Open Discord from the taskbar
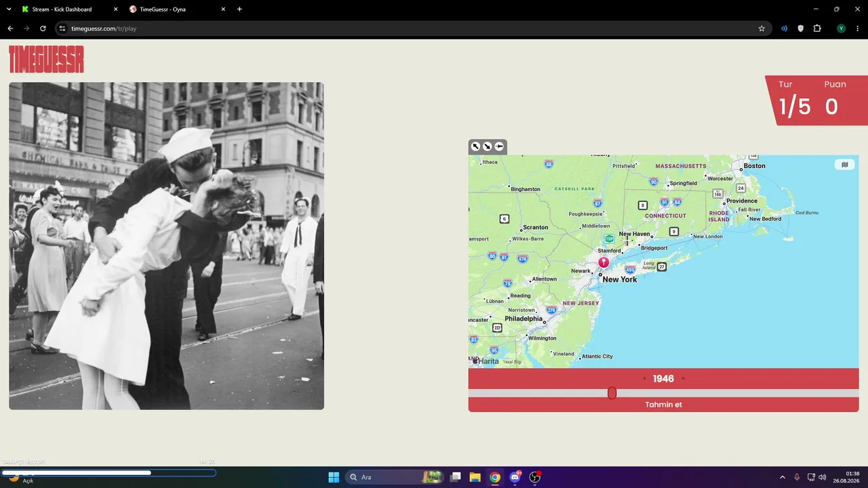Screen dimensions: 868x488 [x=515, y=477]
